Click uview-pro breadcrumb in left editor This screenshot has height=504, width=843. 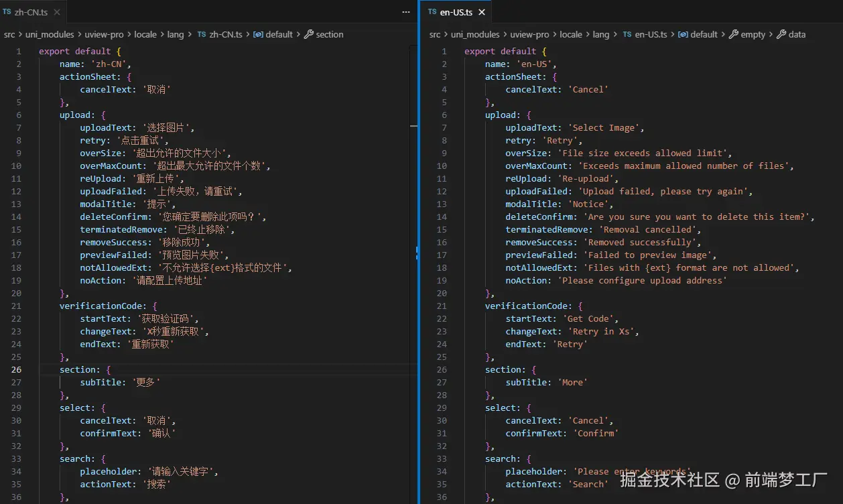click(104, 34)
